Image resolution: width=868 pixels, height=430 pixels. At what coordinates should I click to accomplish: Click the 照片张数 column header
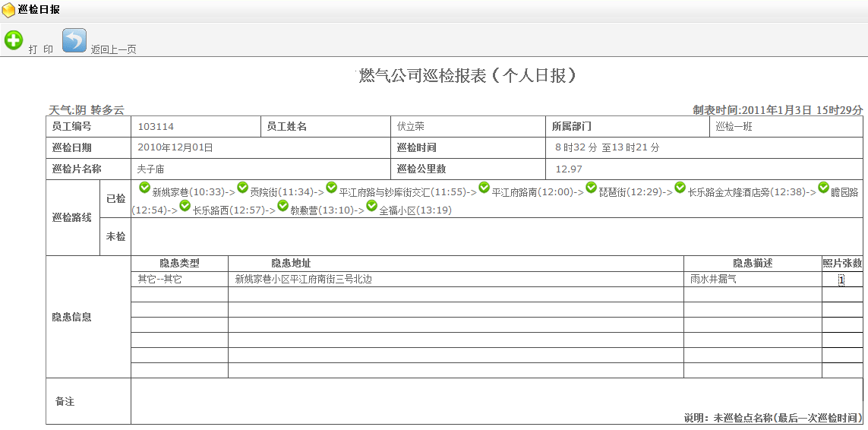842,263
